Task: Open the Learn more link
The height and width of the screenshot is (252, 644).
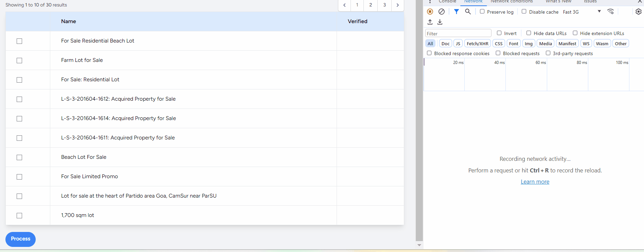Action: tap(535, 182)
